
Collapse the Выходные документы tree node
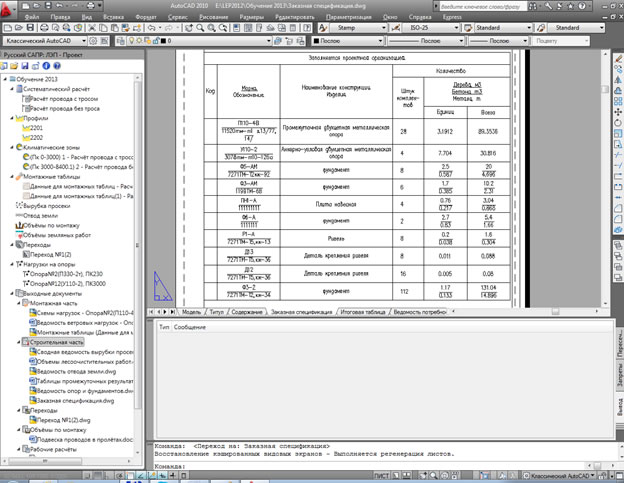[12, 294]
